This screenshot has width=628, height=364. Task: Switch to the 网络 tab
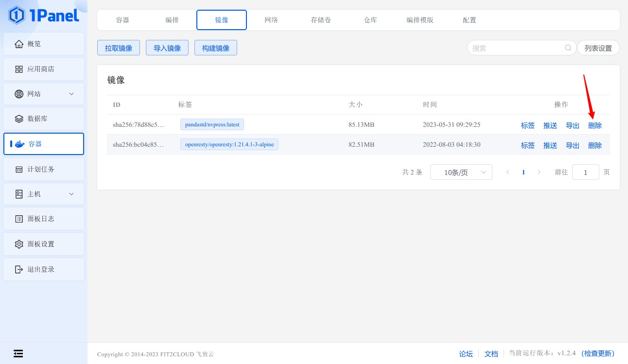pos(271,20)
